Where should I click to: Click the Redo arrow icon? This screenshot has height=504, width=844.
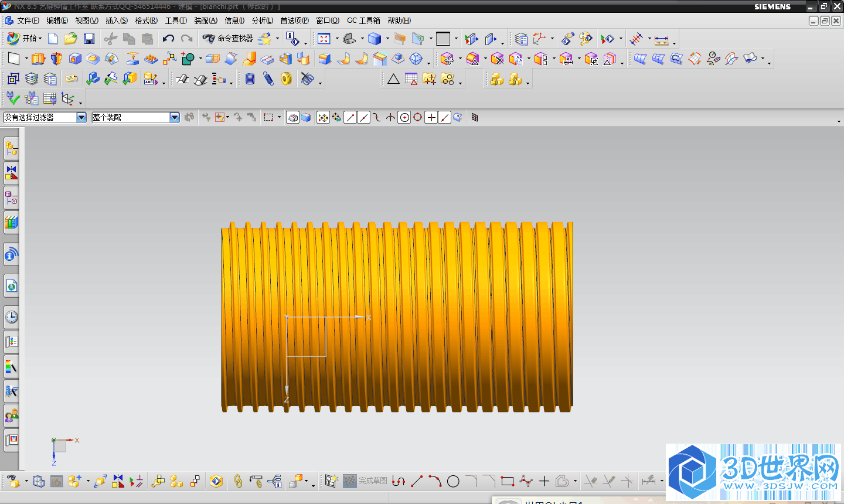coord(187,39)
